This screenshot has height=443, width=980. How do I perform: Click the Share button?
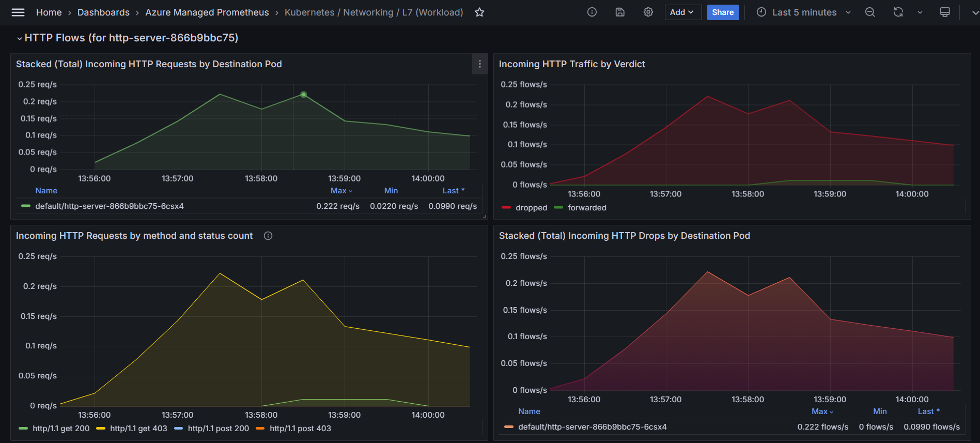click(x=722, y=12)
